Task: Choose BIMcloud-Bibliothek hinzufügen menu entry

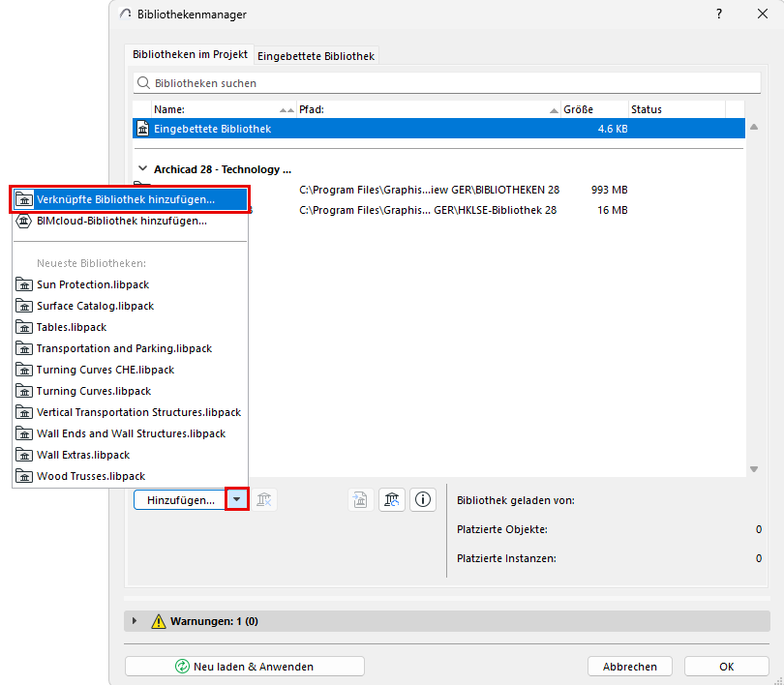Action: click(130, 221)
